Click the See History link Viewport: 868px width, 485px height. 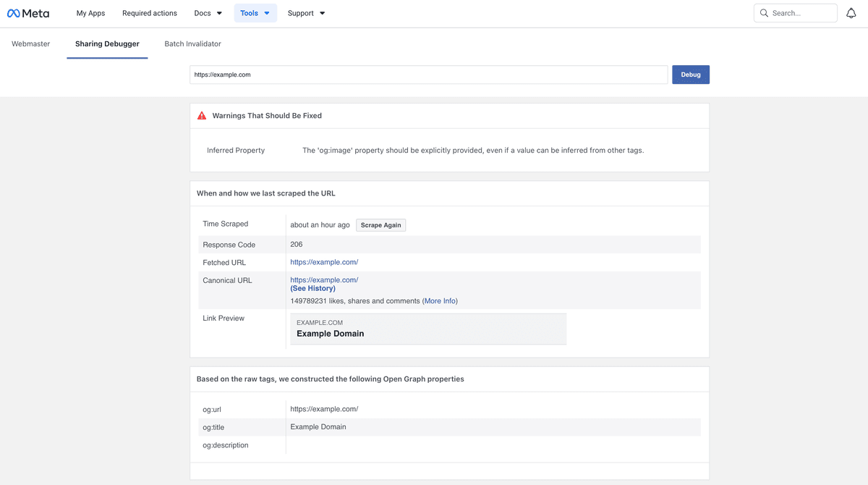(x=312, y=289)
